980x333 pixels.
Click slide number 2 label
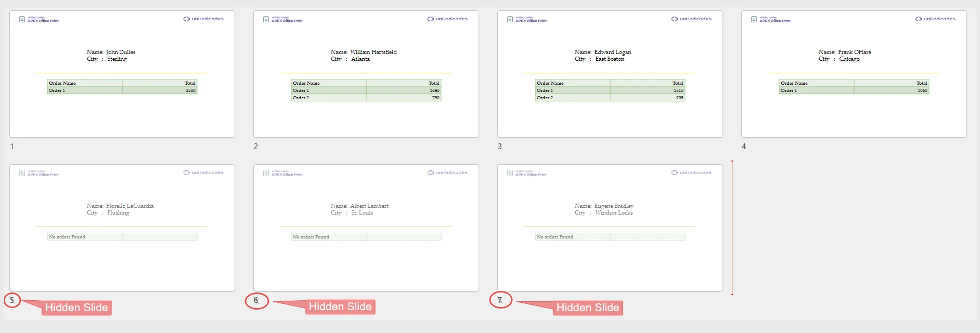pyautogui.click(x=256, y=146)
